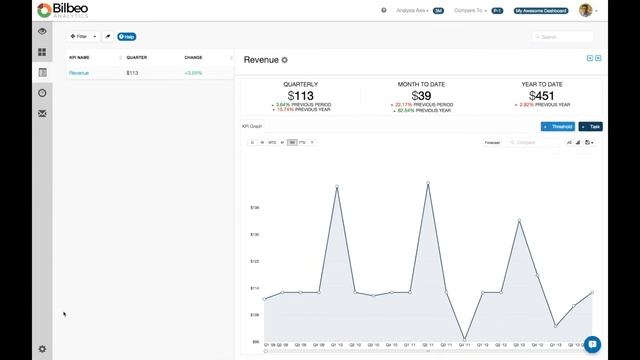Expand the Compare To dropdown
Image resolution: width=640 pixels, height=360 pixels.
click(470, 11)
